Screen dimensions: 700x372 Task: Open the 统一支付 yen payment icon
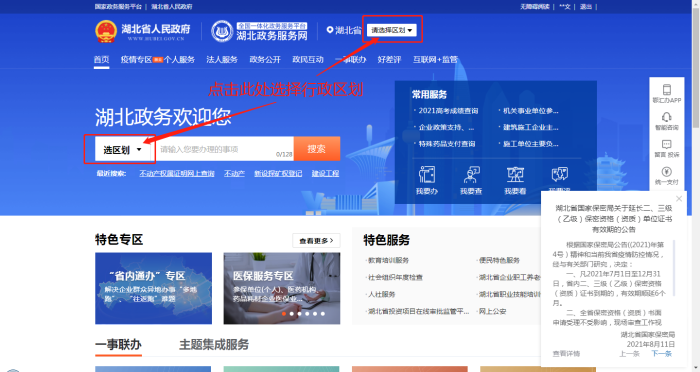(x=667, y=171)
